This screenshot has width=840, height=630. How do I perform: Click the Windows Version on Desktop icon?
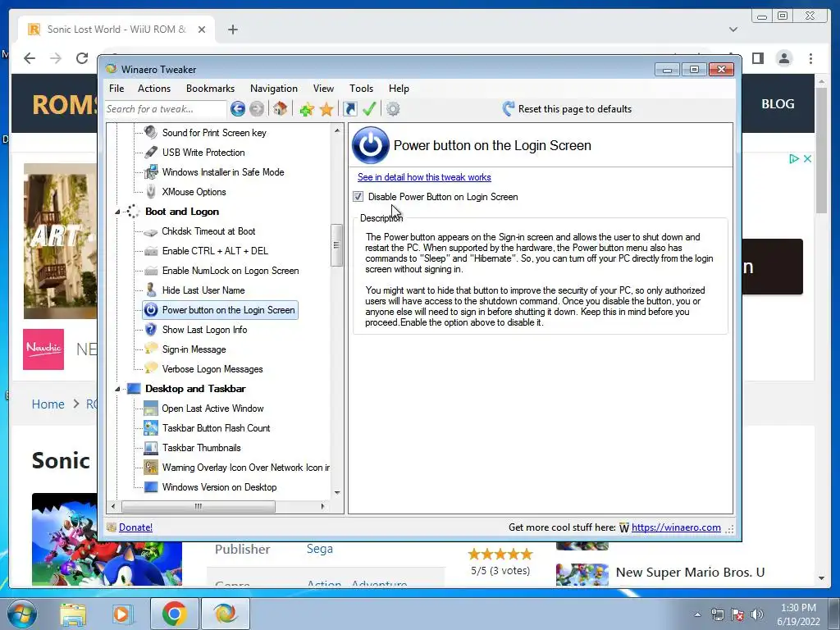coord(151,487)
